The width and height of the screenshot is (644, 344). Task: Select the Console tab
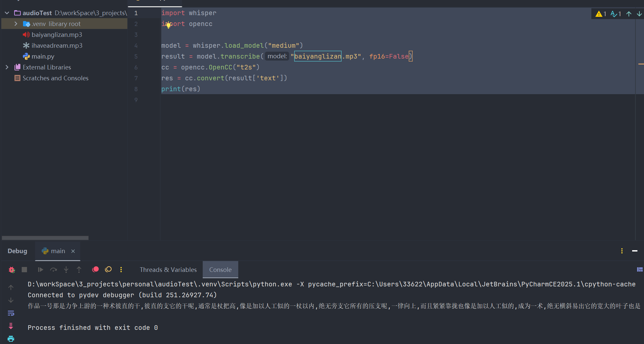click(220, 270)
